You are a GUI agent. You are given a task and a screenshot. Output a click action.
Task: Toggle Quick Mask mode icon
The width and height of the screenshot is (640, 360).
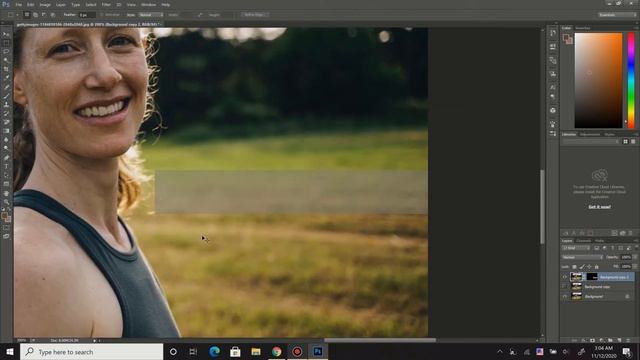pyautogui.click(x=6, y=228)
